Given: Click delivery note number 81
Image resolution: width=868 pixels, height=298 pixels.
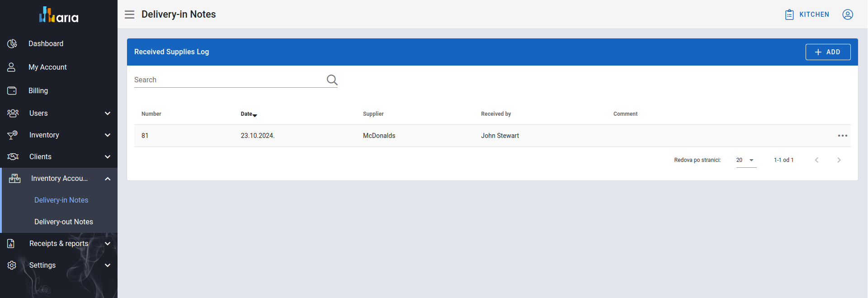Looking at the screenshot, I should click(x=145, y=136).
